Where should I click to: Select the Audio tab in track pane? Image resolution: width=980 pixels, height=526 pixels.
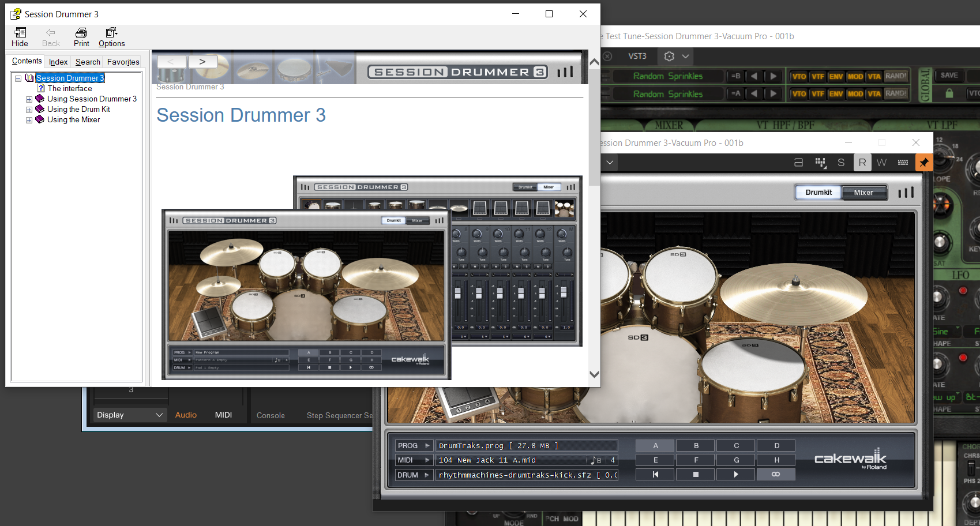tap(186, 415)
